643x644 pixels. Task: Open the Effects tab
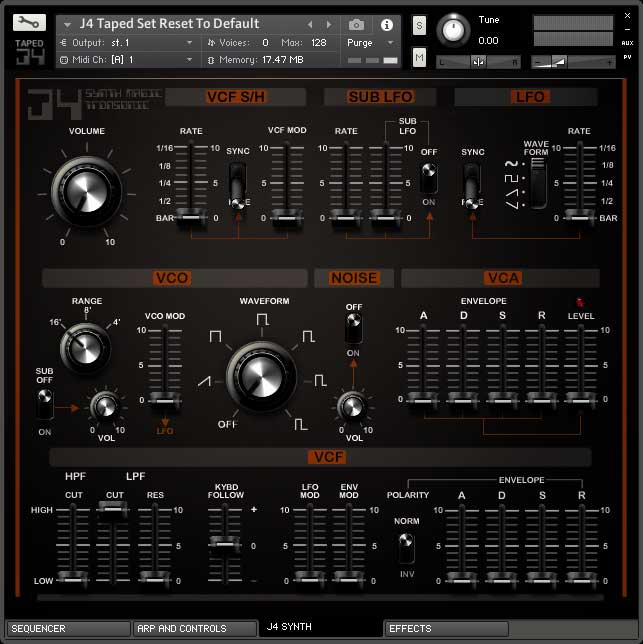446,629
